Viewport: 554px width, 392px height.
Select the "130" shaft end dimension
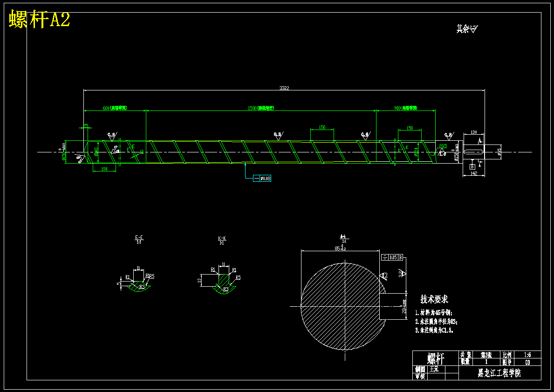474,132
